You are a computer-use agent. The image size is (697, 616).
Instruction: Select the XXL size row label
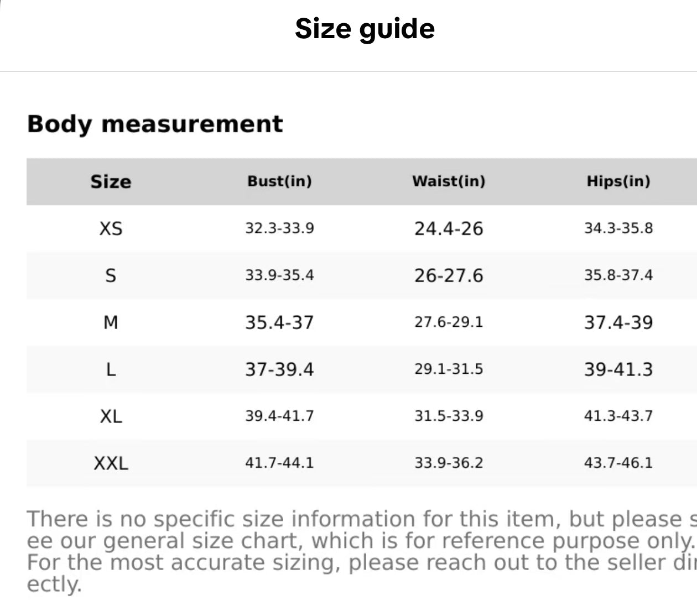[x=111, y=463]
